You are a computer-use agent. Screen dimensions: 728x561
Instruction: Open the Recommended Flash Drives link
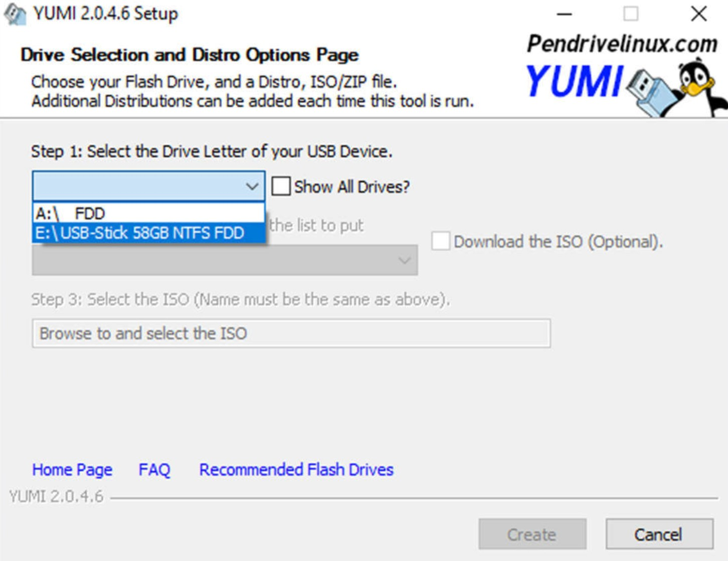click(296, 470)
